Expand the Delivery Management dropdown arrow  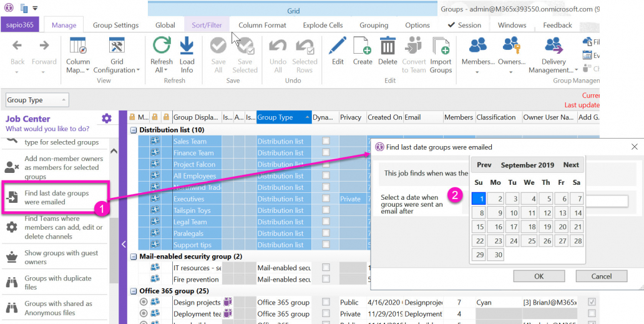[x=576, y=70]
